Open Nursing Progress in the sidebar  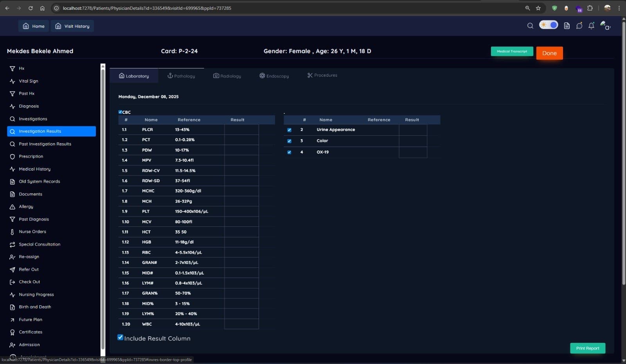point(51,294)
